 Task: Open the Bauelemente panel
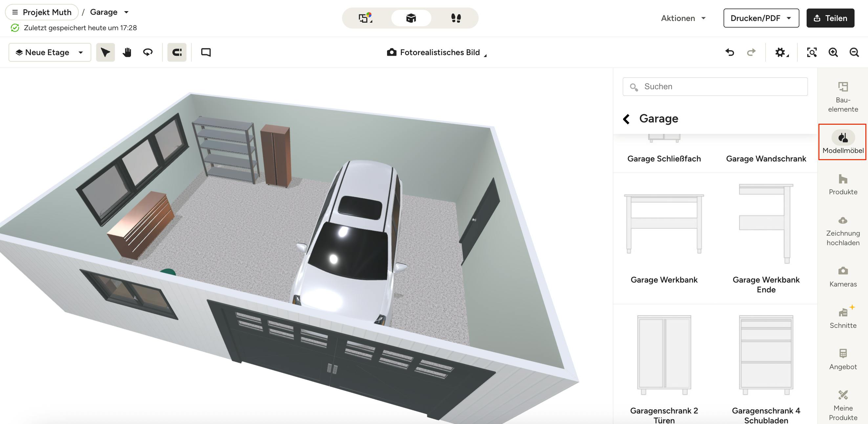tap(843, 97)
